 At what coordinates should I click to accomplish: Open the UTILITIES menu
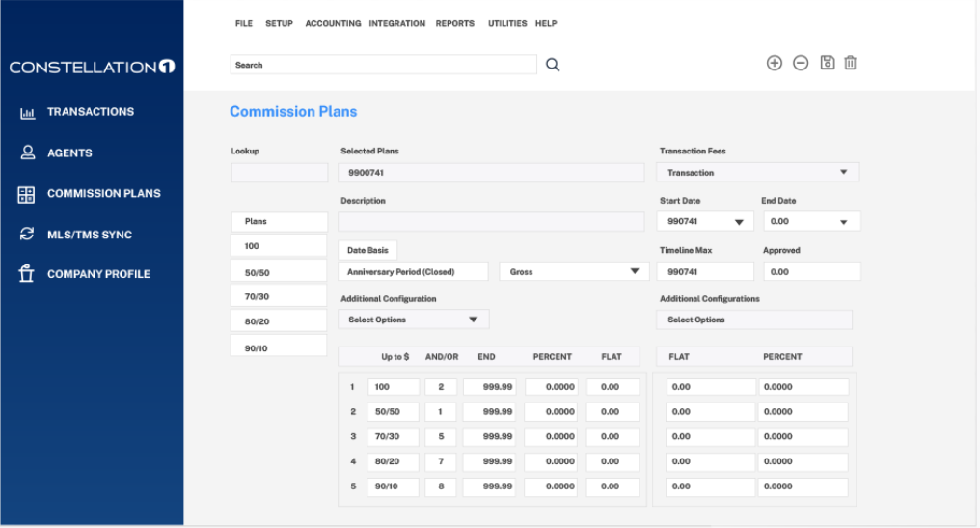506,23
